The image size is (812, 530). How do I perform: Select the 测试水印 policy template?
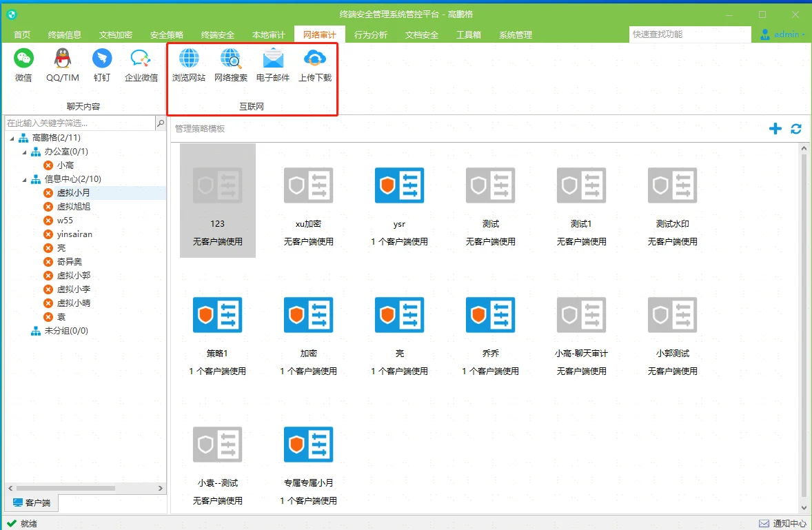[x=672, y=201]
